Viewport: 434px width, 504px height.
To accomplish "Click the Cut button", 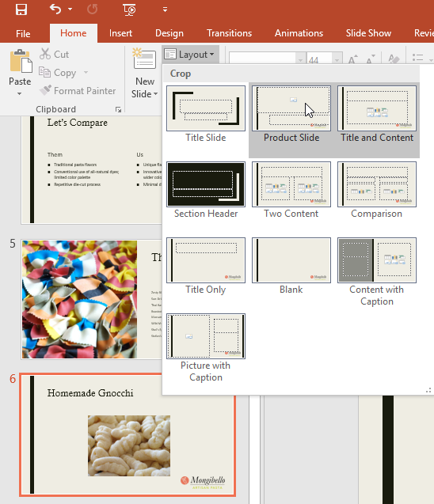I will 54,55.
